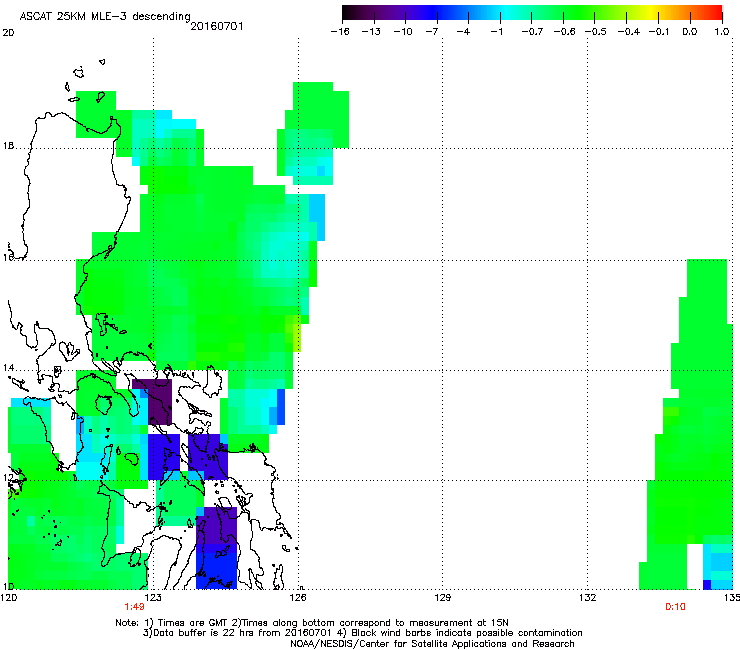Click the NOAA/NESDIS credit line
This screenshot has width=740, height=650.
(432, 644)
